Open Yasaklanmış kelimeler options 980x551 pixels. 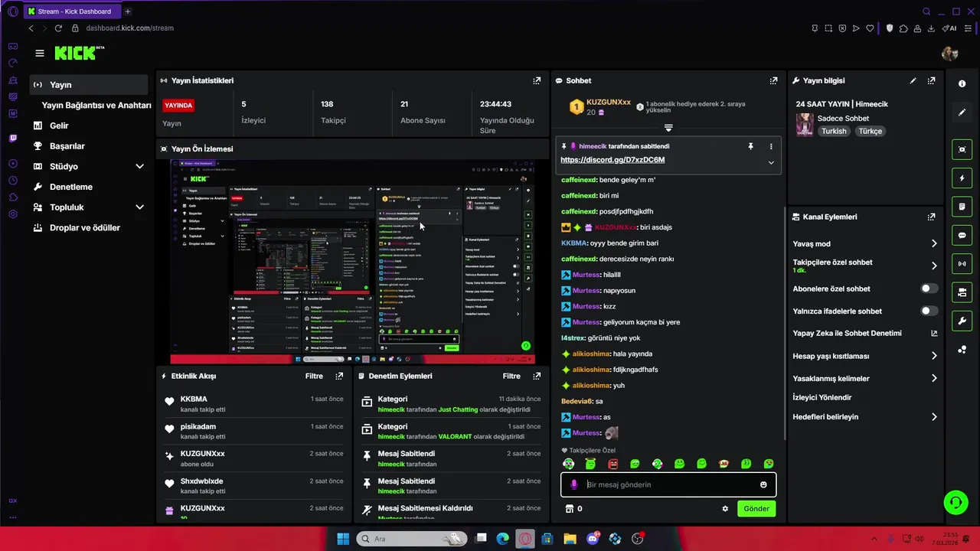tap(864, 378)
